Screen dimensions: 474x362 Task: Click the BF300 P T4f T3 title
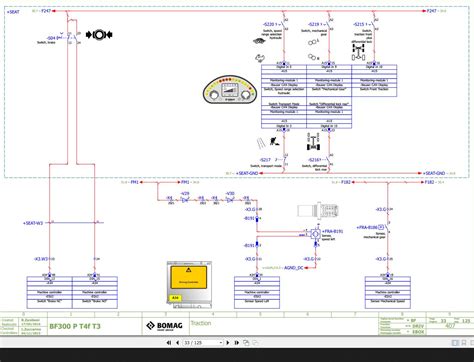coord(75,326)
